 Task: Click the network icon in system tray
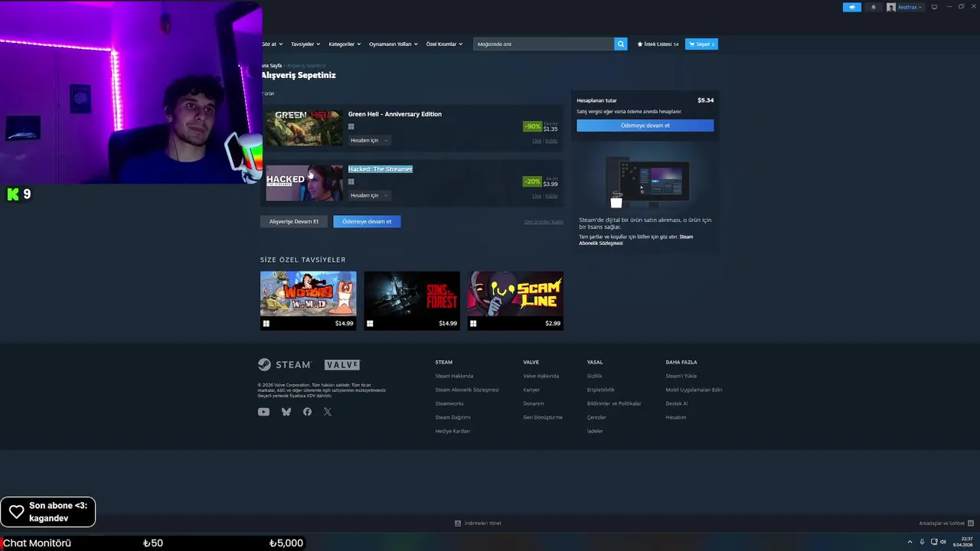pyautogui.click(x=934, y=543)
